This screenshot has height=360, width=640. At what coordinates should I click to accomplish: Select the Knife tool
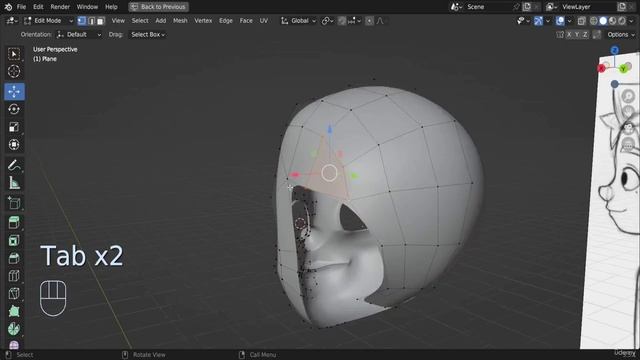pyautogui.click(x=14, y=293)
